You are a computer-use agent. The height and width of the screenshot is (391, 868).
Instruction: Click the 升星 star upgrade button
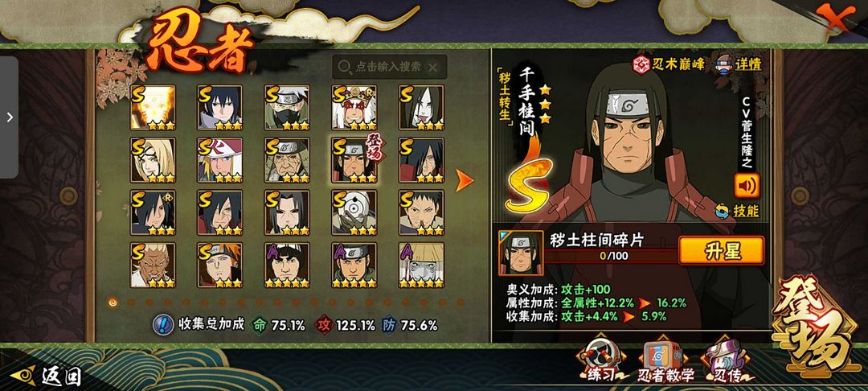click(721, 251)
